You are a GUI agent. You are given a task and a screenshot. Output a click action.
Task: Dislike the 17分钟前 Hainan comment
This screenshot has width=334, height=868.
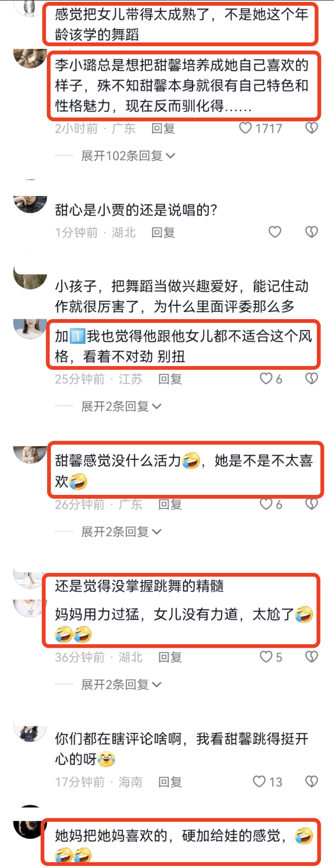[x=311, y=782]
